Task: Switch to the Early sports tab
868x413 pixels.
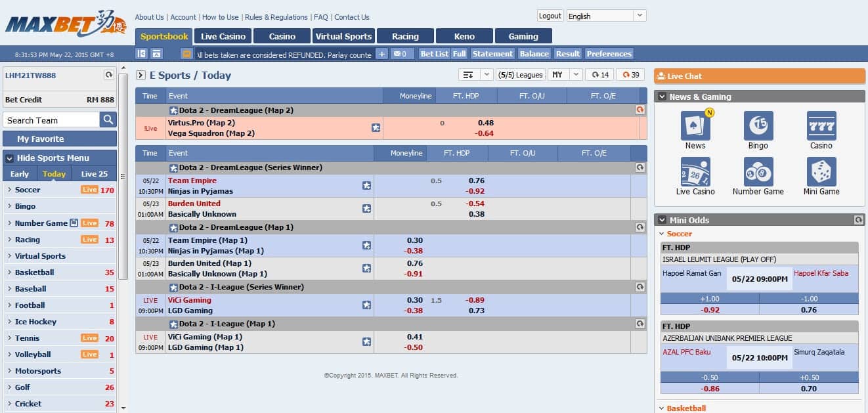Action: click(20, 174)
